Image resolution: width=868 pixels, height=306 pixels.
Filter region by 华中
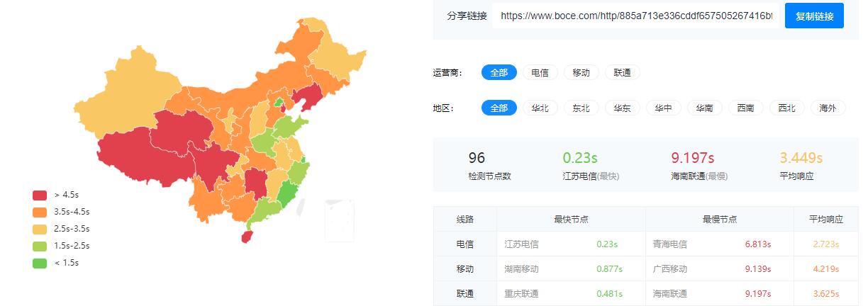(663, 108)
